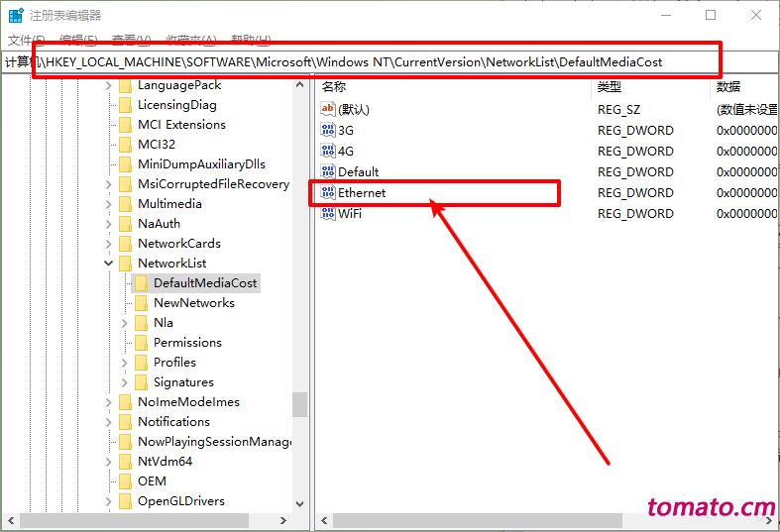
Task: Expand the Nla subkey
Action: pyautogui.click(x=124, y=323)
